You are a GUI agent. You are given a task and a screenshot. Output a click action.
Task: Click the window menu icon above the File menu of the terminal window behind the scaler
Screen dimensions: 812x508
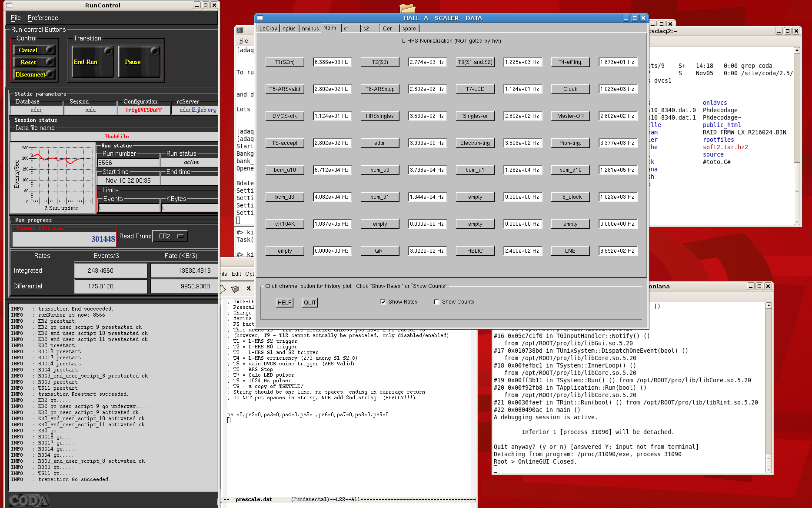pyautogui.click(x=240, y=30)
